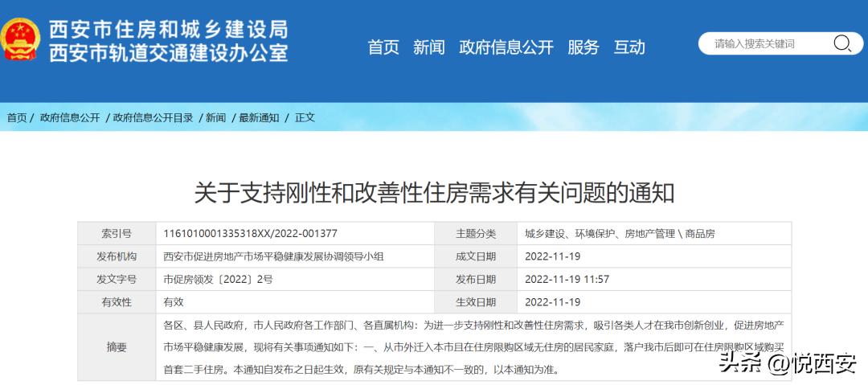
Task: Click 西安市促进房地产市场平稳健康发展协调领导小组 value
Action: pos(273,256)
